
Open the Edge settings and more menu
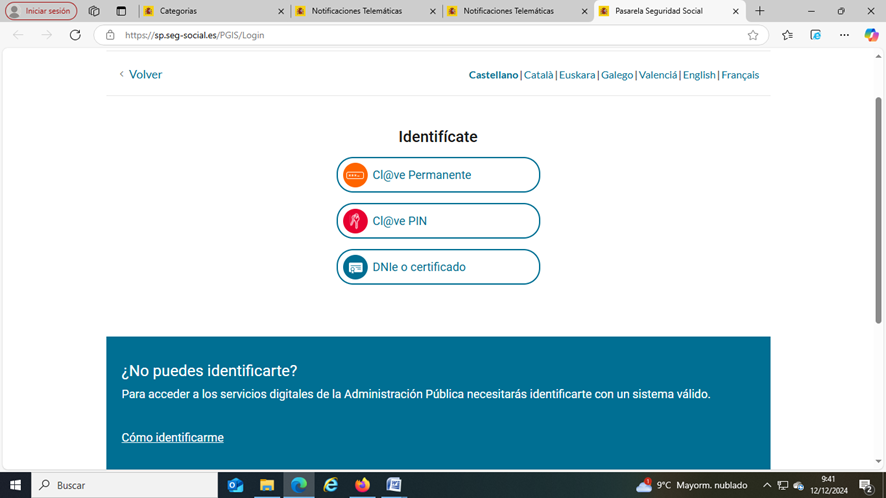844,35
